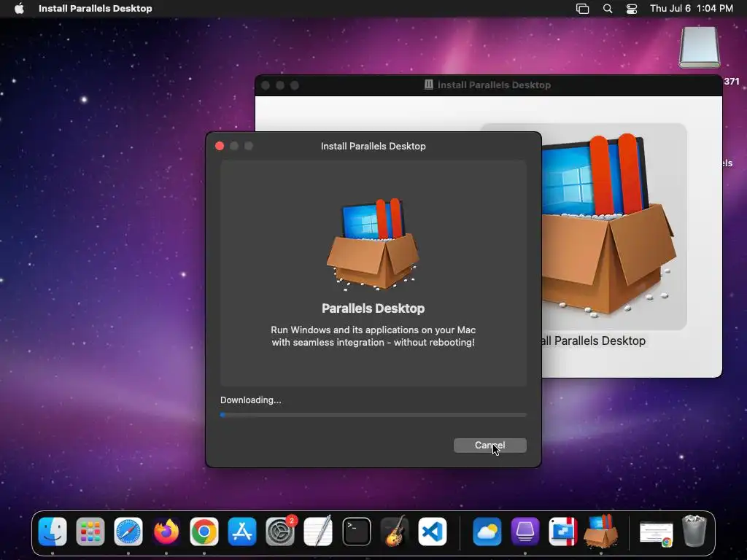Click the date and time in menu bar

[692, 9]
